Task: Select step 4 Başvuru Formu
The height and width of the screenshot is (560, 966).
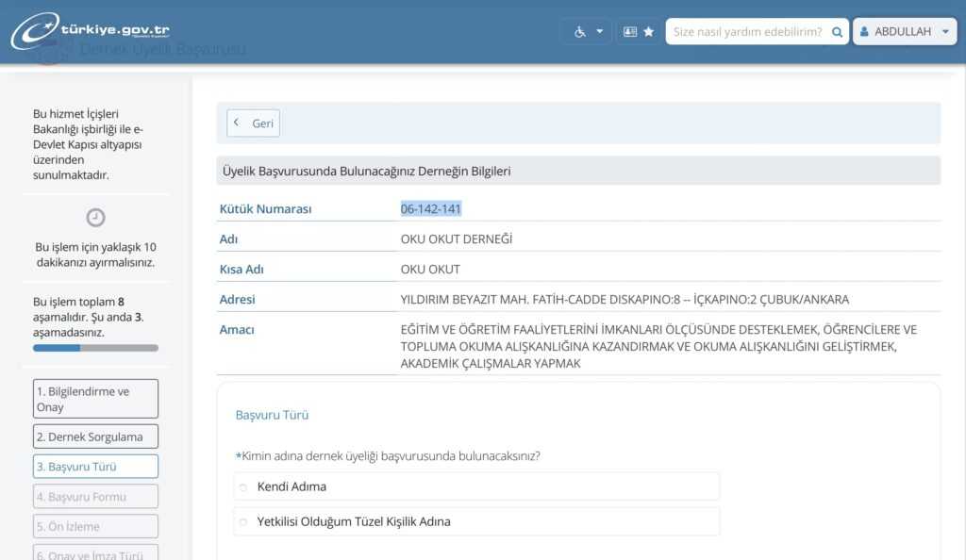Action: tap(95, 497)
